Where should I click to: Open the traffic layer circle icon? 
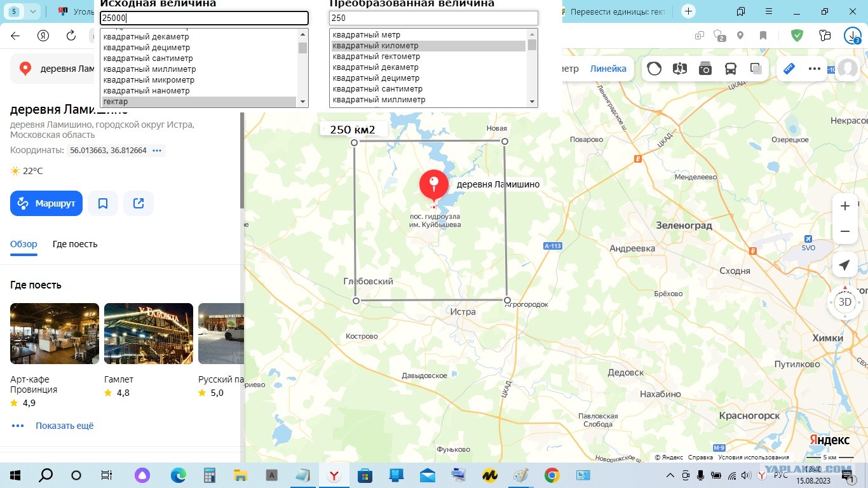(654, 69)
